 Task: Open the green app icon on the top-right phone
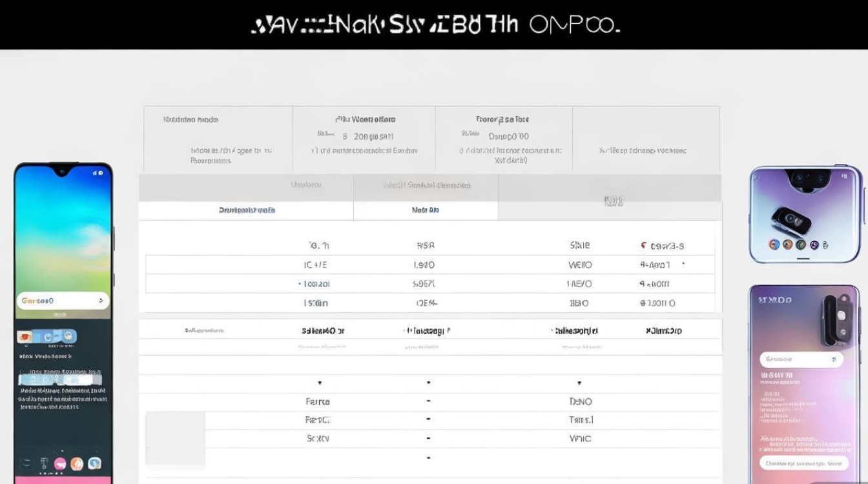click(801, 244)
